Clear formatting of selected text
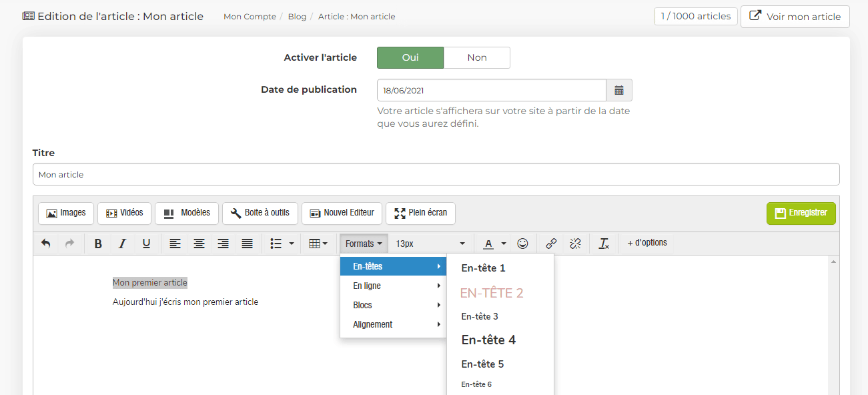This screenshot has width=868, height=395. coord(604,244)
